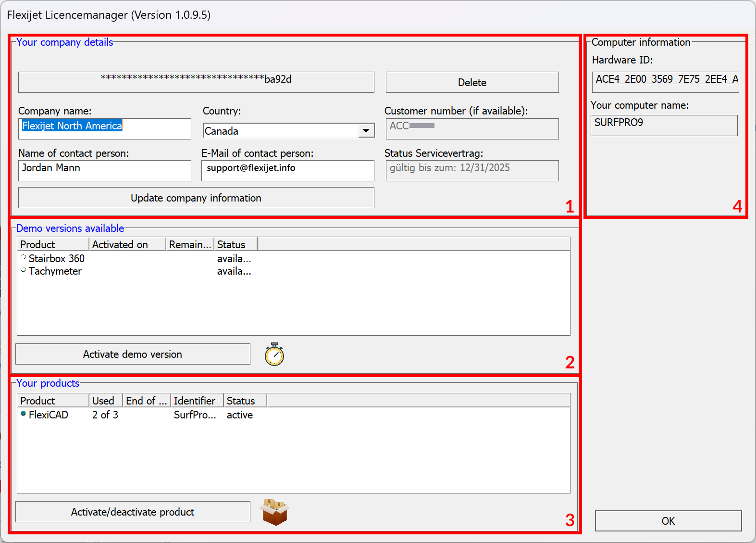Click Tachymeter 'availa...' status cell
This screenshot has width=756, height=543.
point(234,271)
